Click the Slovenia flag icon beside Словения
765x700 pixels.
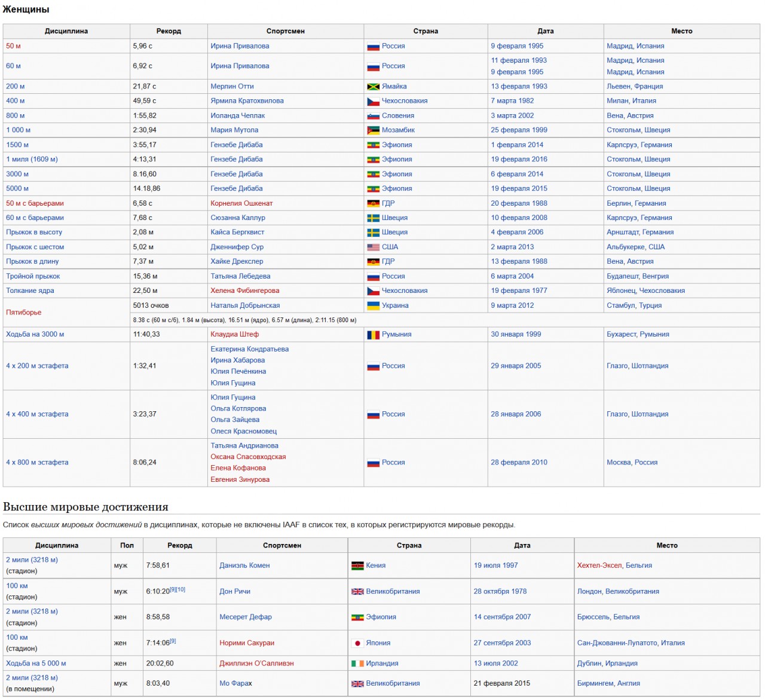point(373,116)
